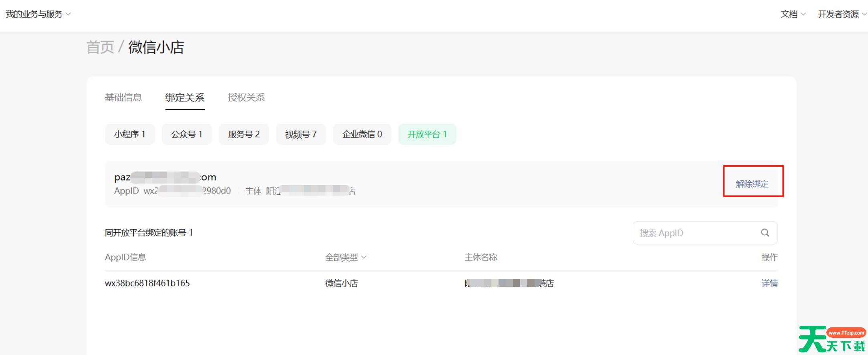Select the 绑定关系 tab
Viewport: 868px width, 355px height.
[185, 97]
